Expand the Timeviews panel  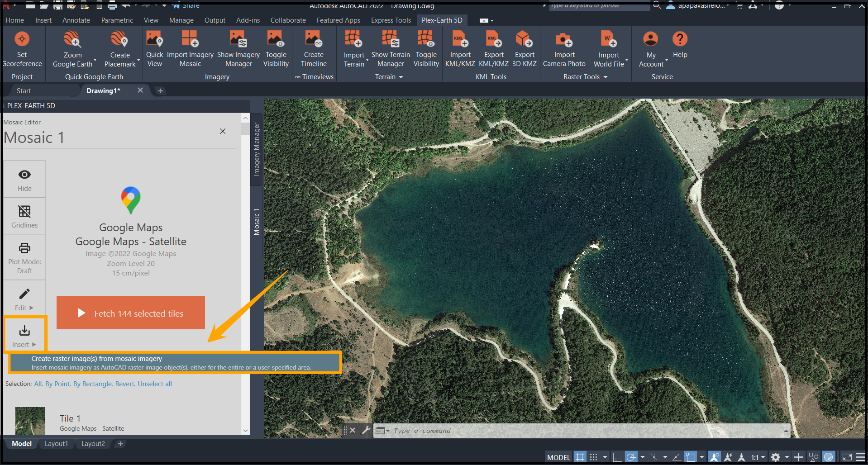[314, 76]
